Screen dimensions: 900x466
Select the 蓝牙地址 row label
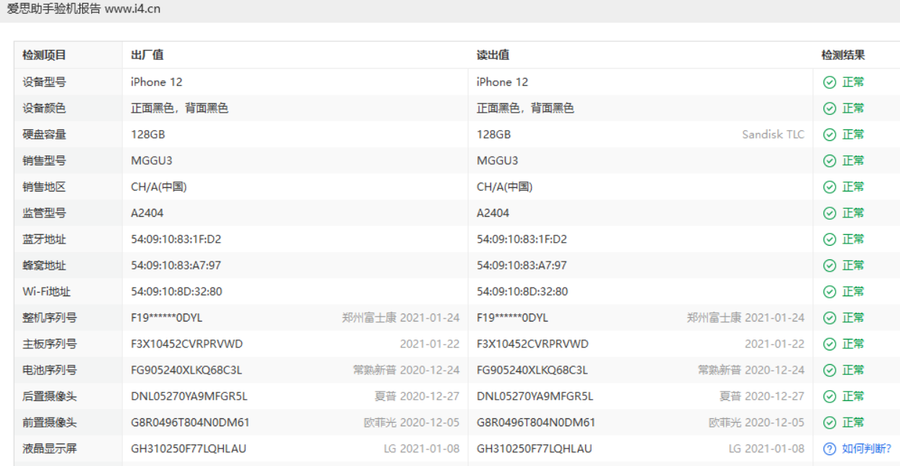(x=44, y=239)
